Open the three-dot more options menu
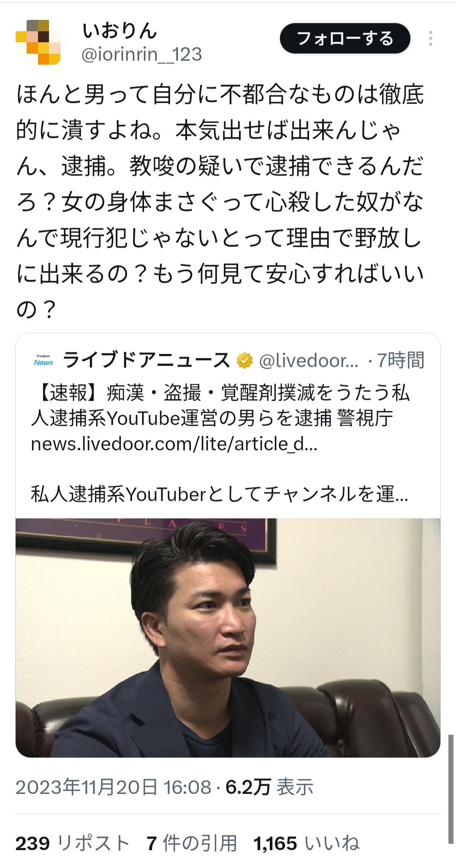 (430, 38)
